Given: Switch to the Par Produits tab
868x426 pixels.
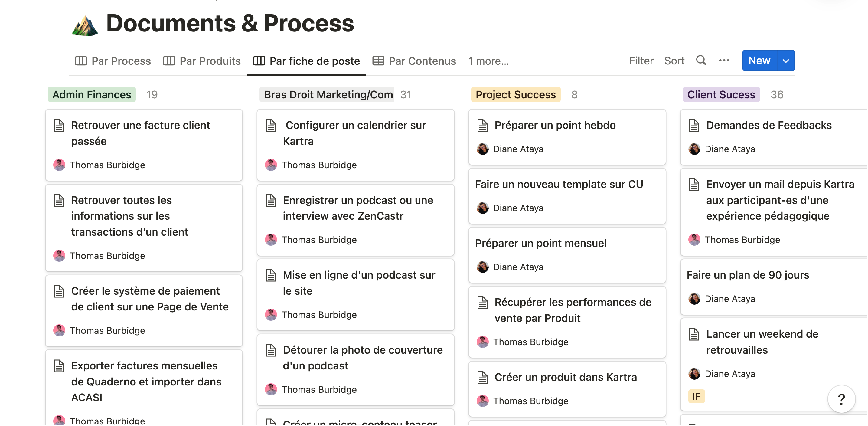Looking at the screenshot, I should pyautogui.click(x=210, y=61).
